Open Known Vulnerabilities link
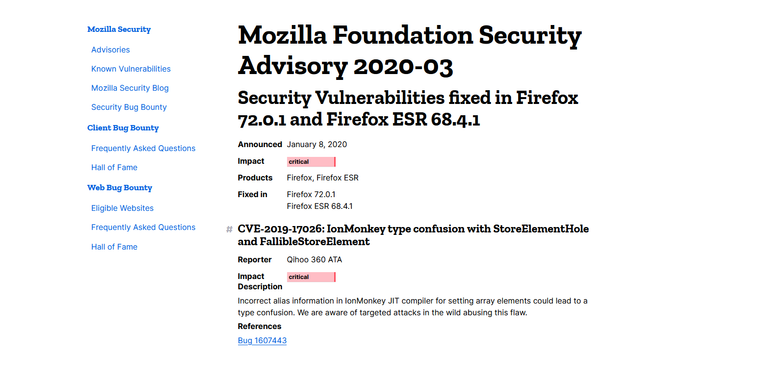The image size is (760, 380). 131,69
